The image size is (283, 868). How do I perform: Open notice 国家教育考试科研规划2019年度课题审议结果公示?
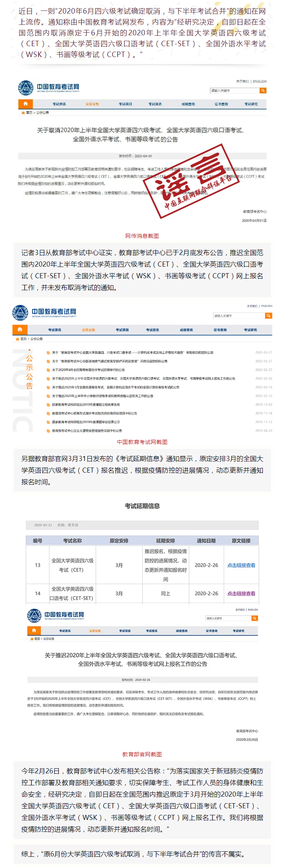[86, 422]
